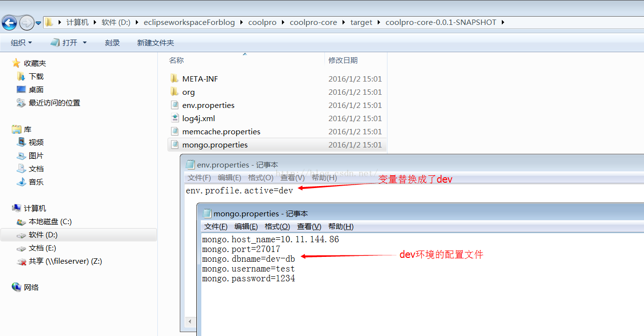Expand the arrow after coolpro-core-0.0.1-SNAPSHOT breadcrumb
The image size is (644, 336).
tap(503, 22)
